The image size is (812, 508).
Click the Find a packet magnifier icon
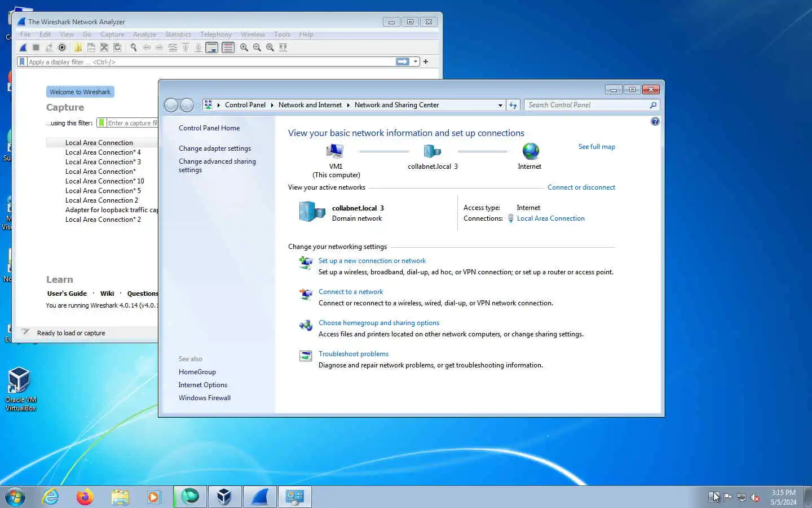(134, 47)
